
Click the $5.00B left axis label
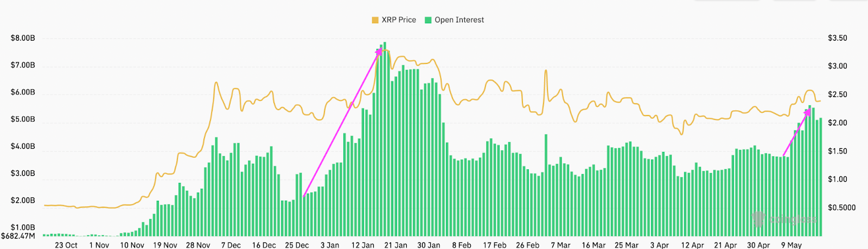(x=23, y=119)
